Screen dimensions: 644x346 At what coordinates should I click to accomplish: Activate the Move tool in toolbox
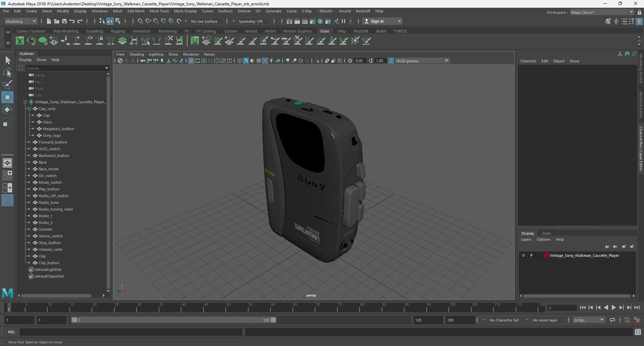click(7, 97)
